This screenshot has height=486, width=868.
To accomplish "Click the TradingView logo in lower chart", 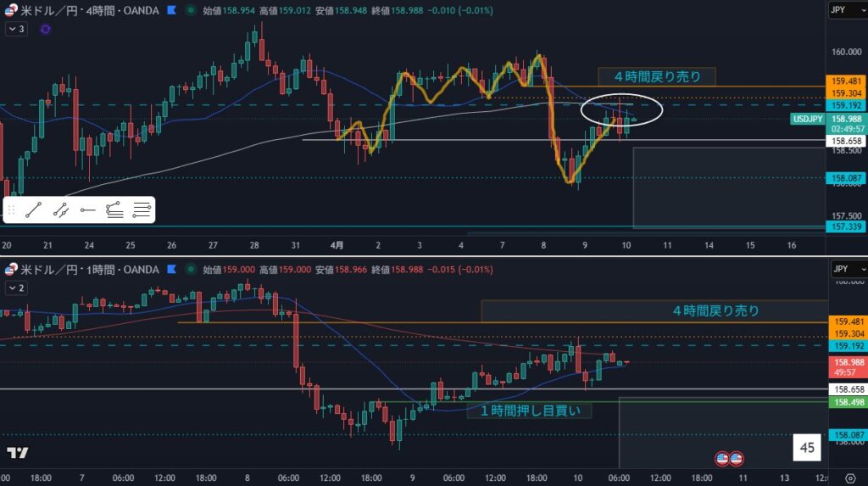I will click(x=17, y=453).
